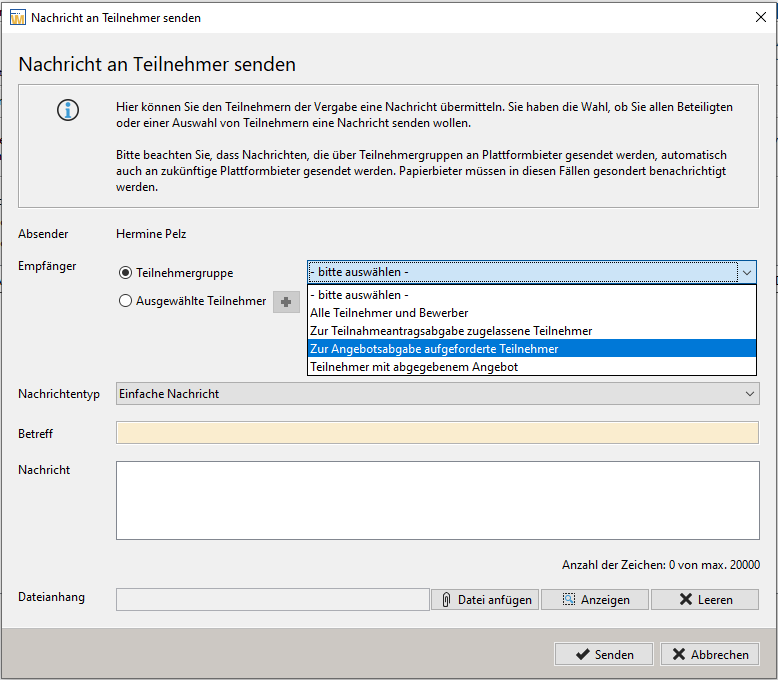This screenshot has height=680, width=778.
Task: Click the Leeren button to clear attachment
Action: coord(705,600)
